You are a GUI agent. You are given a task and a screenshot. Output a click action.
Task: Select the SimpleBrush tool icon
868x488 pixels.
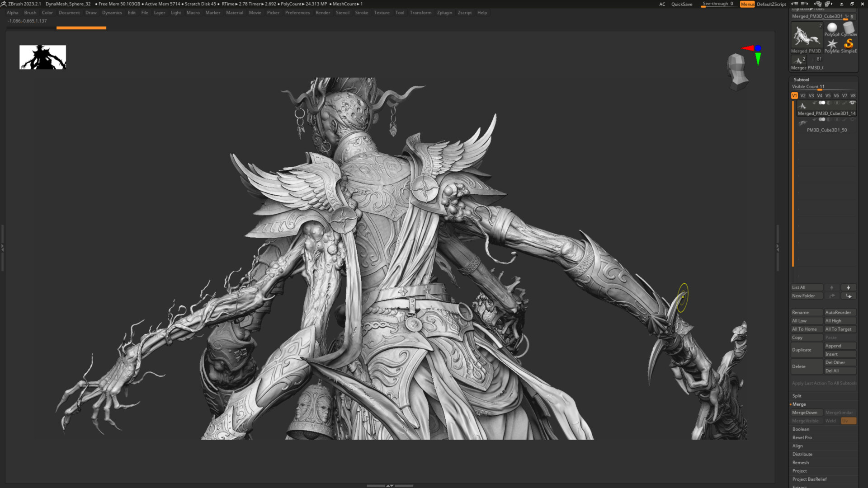click(x=848, y=45)
